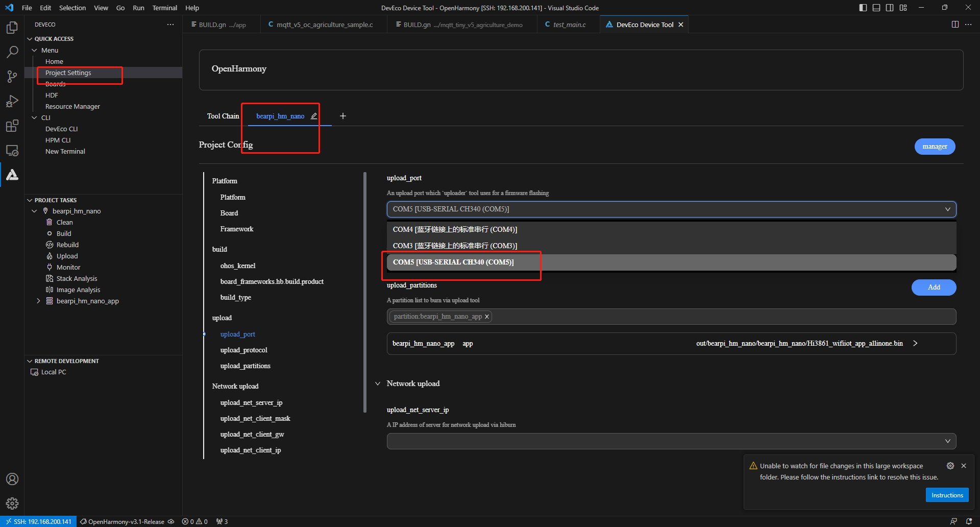Remove the partition:bearpi_hm_nano_app tag
The height and width of the screenshot is (527, 980).
coord(487,317)
